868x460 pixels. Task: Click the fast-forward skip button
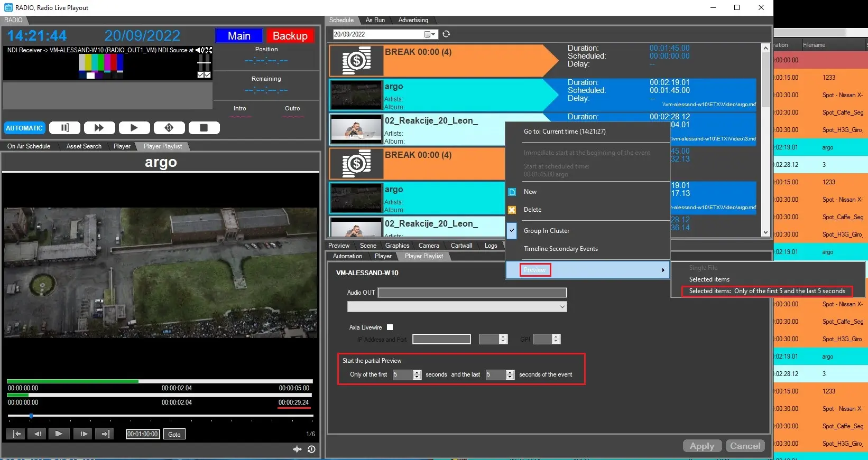click(99, 128)
